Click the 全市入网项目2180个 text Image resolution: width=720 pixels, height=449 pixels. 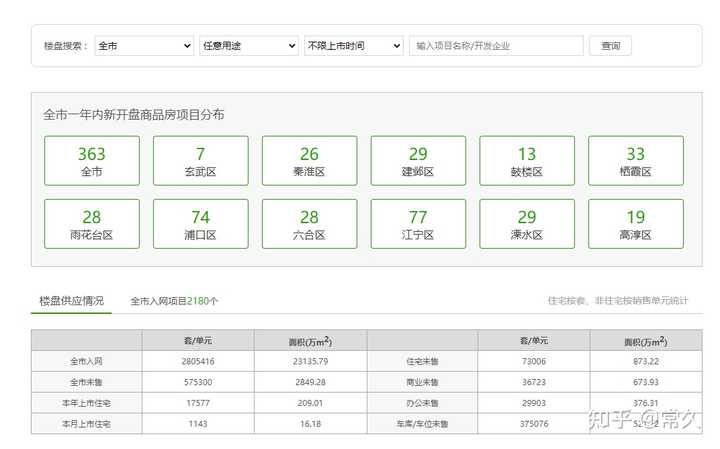click(x=174, y=301)
